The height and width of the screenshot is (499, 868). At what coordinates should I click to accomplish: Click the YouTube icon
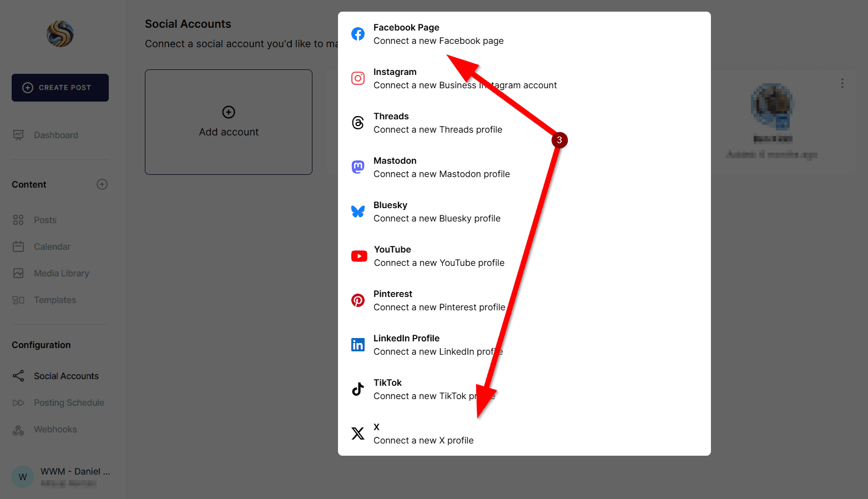(359, 256)
